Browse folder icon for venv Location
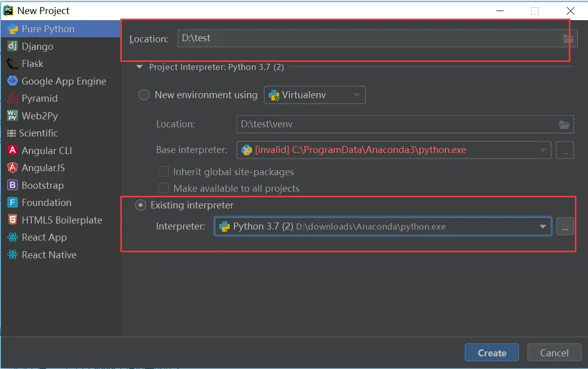The width and height of the screenshot is (588, 369). point(564,124)
